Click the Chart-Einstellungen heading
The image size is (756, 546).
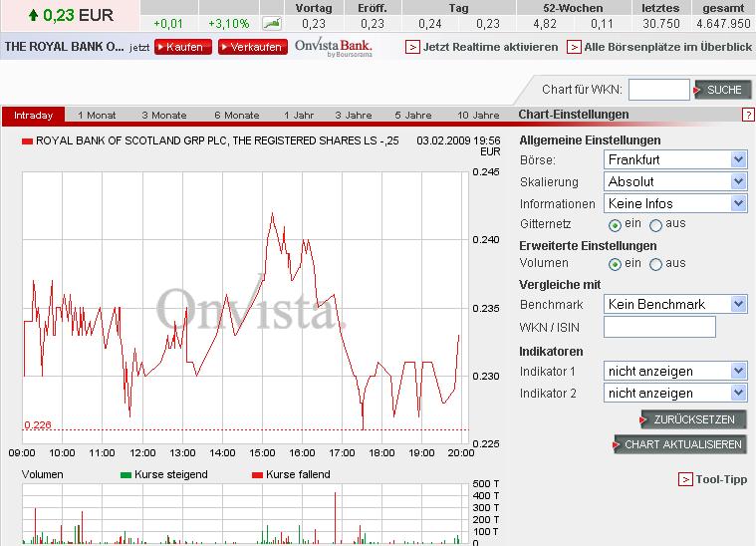pos(574,115)
